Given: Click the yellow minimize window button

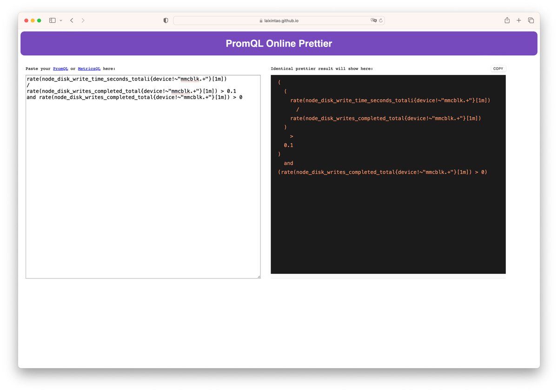Looking at the screenshot, I should [x=33, y=20].
